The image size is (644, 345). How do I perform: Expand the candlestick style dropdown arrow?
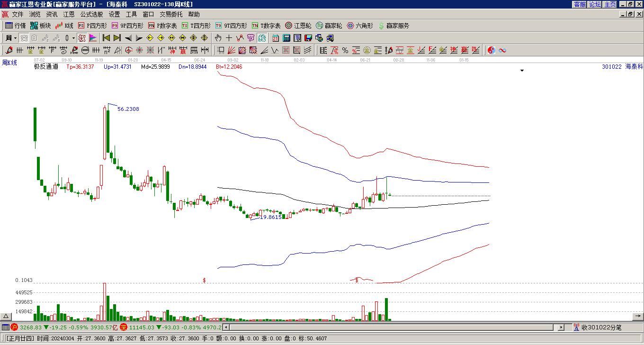[73, 38]
